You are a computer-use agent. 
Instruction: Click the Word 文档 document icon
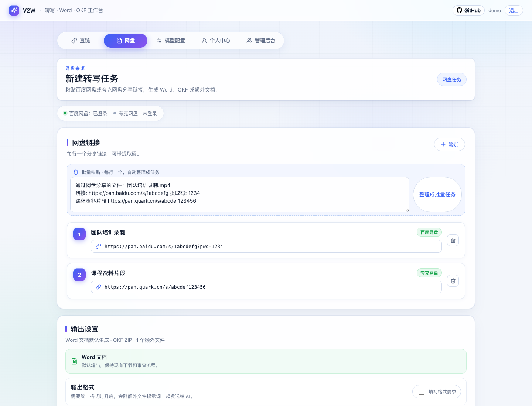(x=74, y=361)
